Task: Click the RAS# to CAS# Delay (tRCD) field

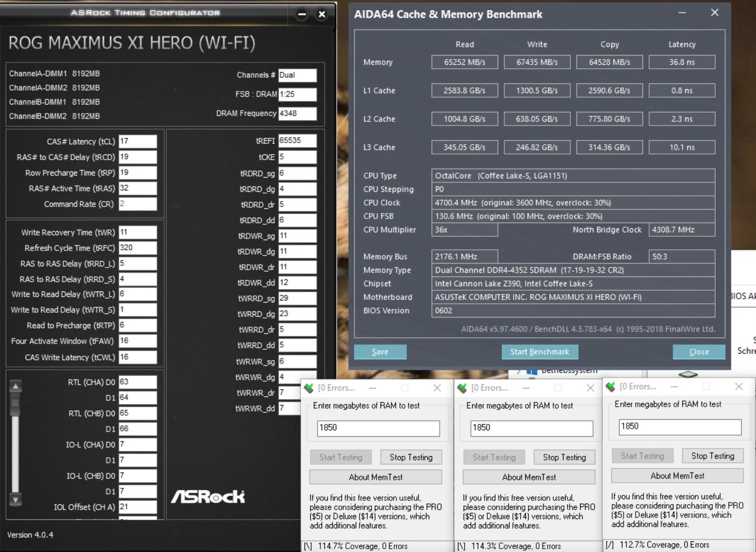Action: (x=137, y=157)
